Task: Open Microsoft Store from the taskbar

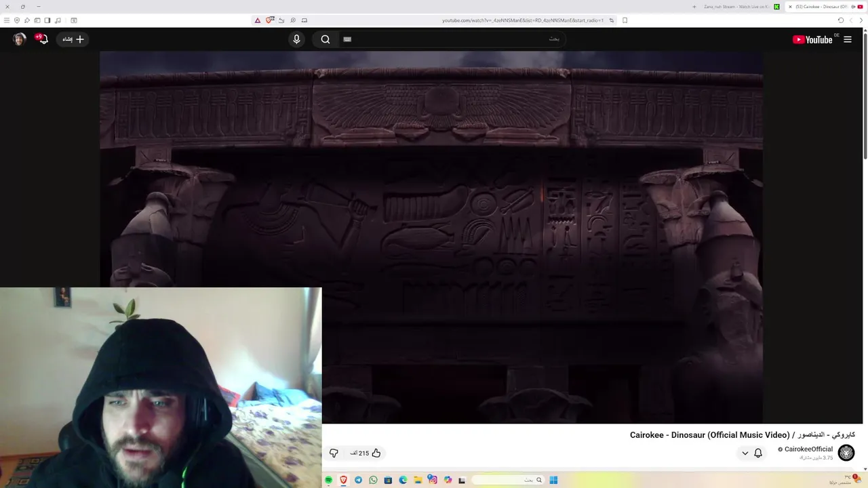Action: [x=388, y=480]
